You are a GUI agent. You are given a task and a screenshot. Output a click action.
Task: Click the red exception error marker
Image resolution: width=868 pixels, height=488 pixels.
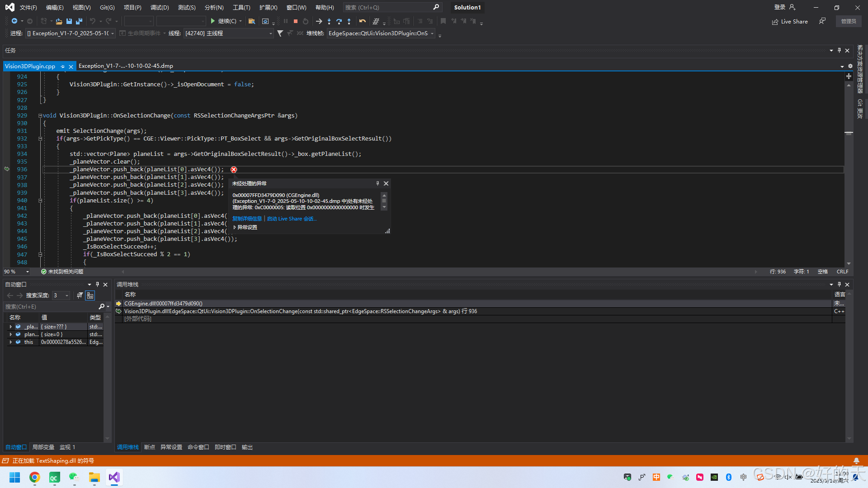click(234, 169)
